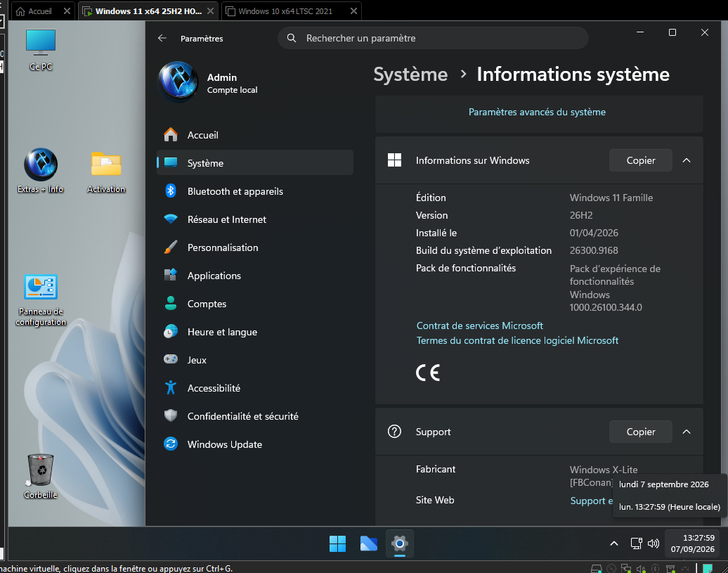728x573 pixels.
Task: Click the Settings gear taskbar icon
Action: click(400, 543)
